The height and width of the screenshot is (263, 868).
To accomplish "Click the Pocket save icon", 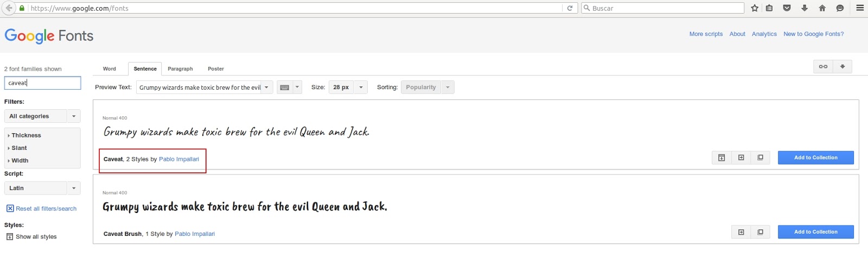I will pyautogui.click(x=787, y=8).
